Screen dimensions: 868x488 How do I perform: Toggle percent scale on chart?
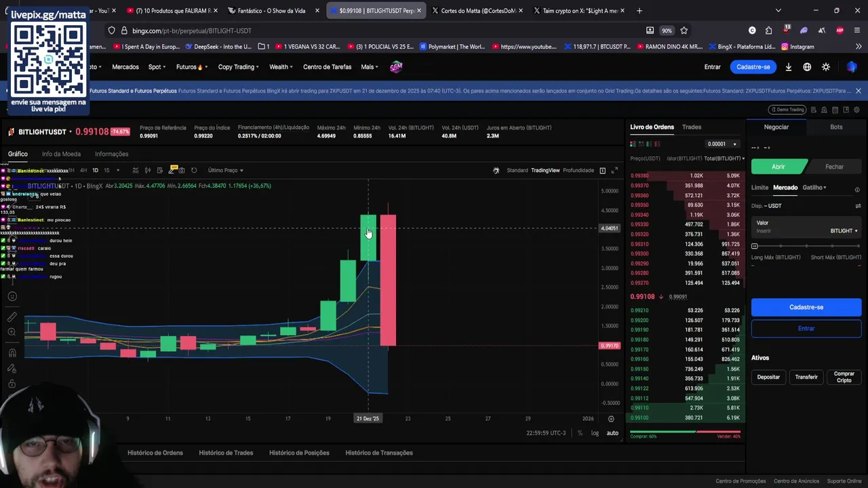pyautogui.click(x=580, y=433)
